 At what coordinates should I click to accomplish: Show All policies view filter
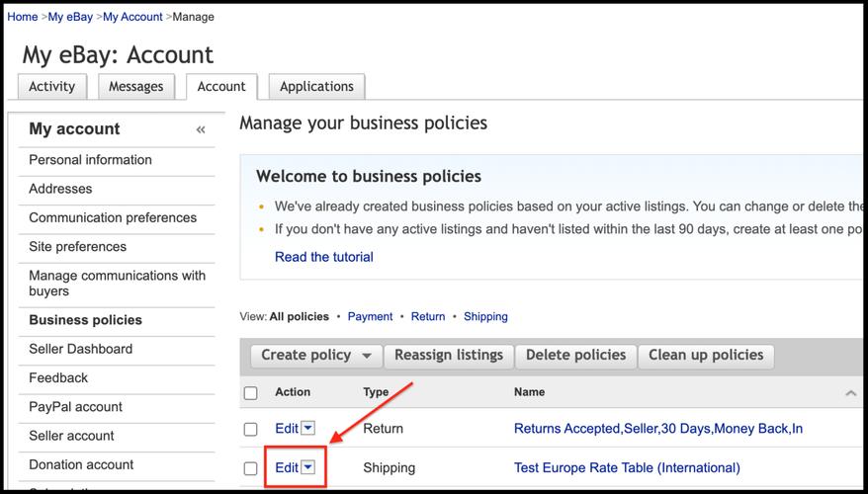[x=299, y=316]
